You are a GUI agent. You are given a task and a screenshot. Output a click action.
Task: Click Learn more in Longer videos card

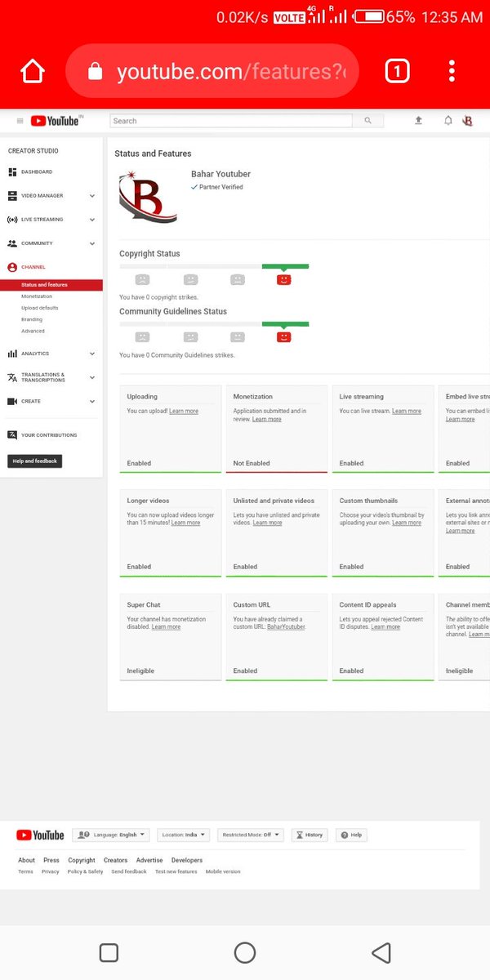185,523
